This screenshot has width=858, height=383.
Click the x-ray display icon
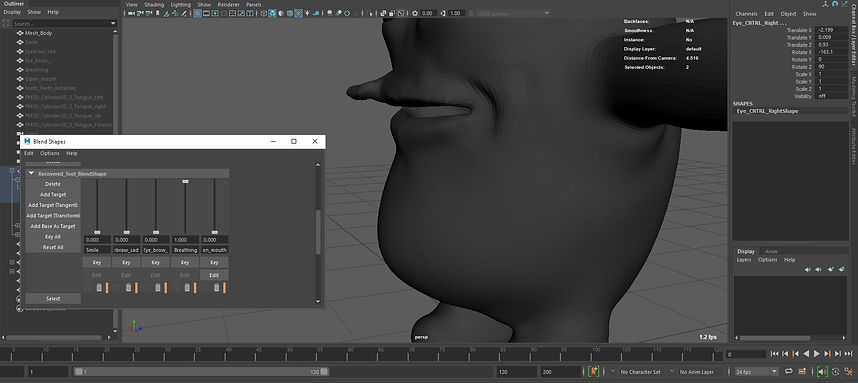point(383,13)
